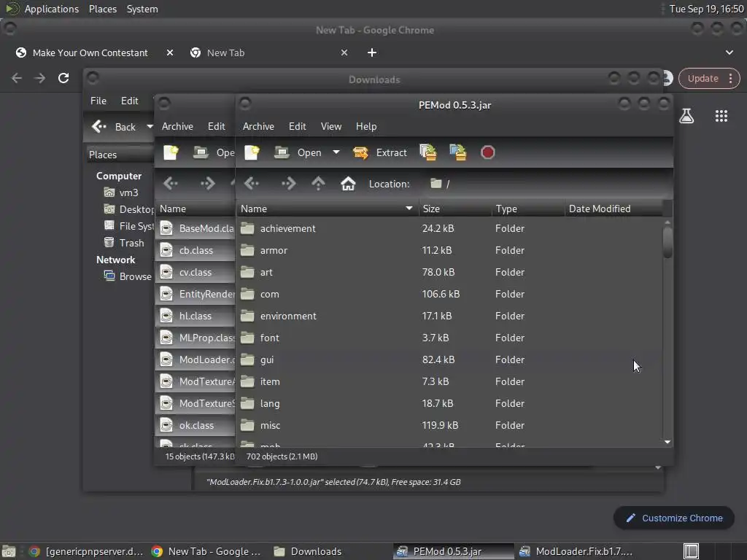The height and width of the screenshot is (560, 747).
Task: Open View menu in PEMod window
Action: tap(331, 126)
